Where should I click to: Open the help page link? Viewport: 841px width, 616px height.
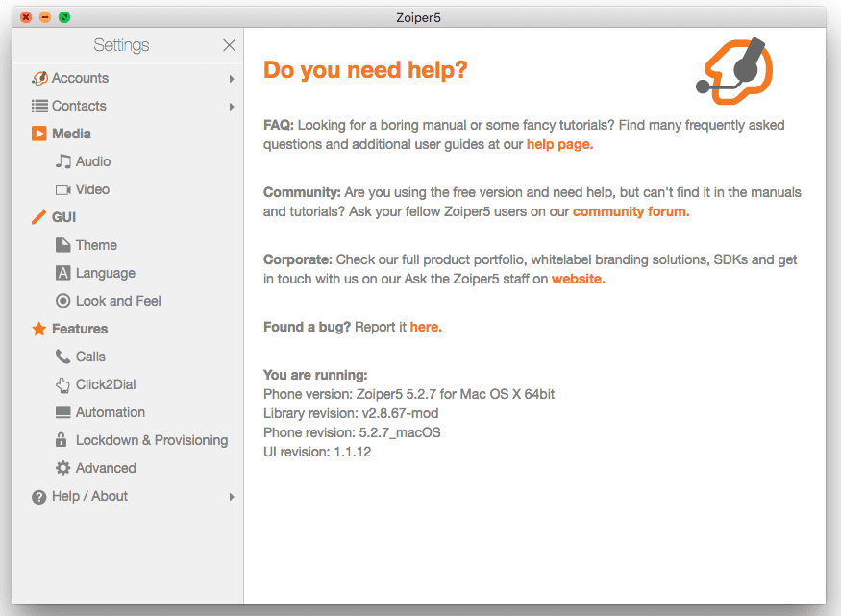[x=559, y=144]
